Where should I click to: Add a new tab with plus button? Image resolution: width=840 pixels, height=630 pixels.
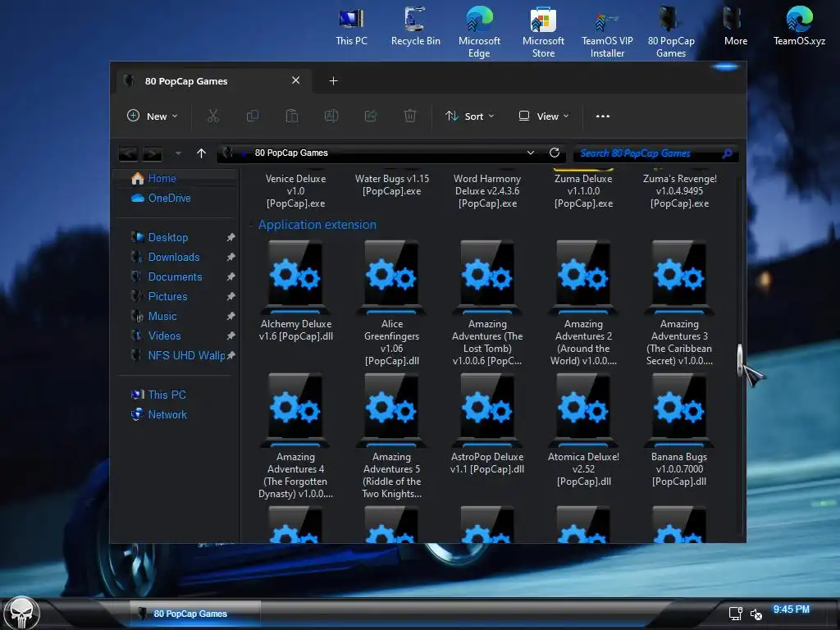click(x=333, y=81)
